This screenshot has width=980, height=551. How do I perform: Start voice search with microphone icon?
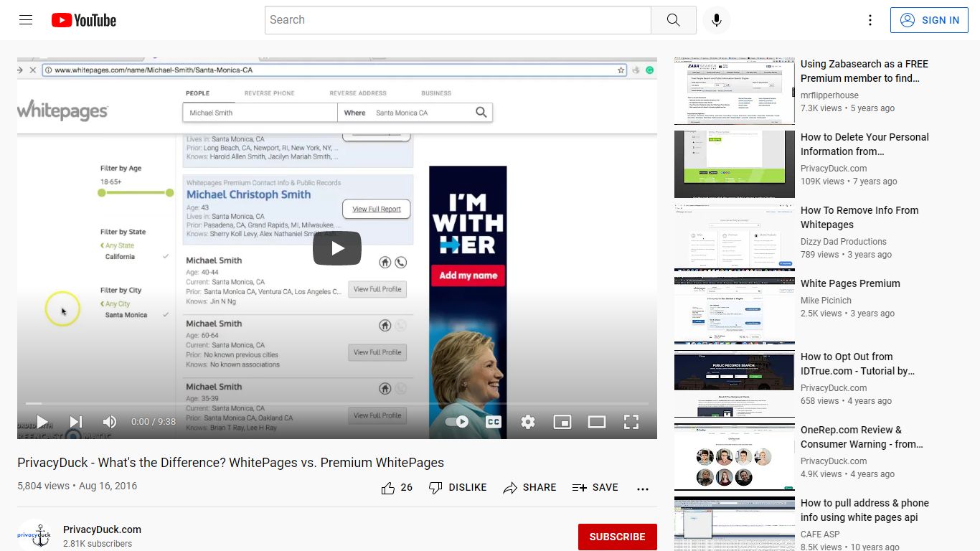[x=716, y=20]
